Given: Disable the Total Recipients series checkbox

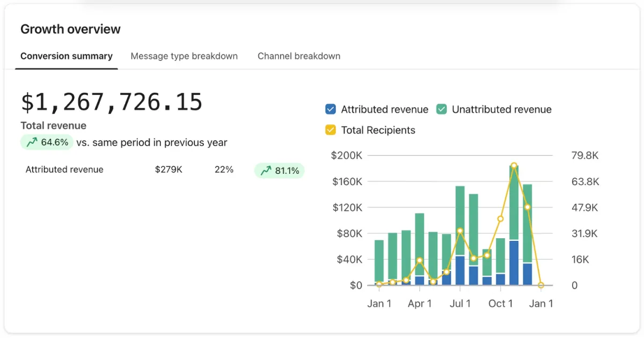Looking at the screenshot, I should coord(331,130).
